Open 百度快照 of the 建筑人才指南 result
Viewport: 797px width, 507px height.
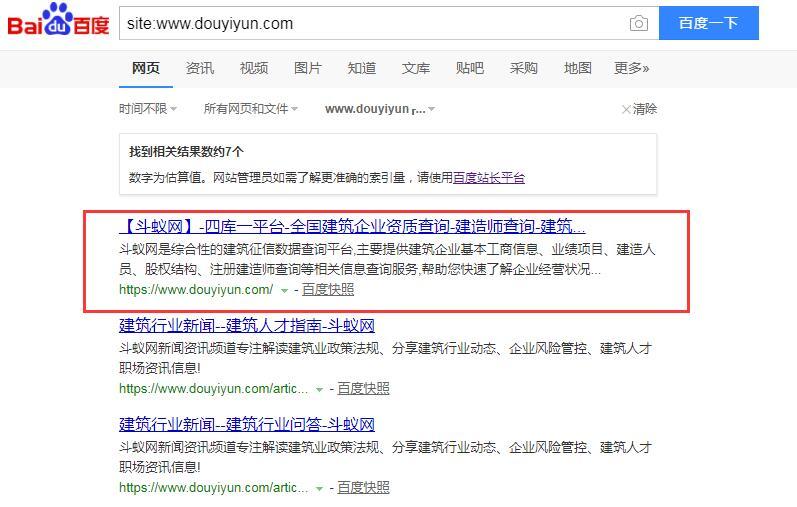[363, 389]
